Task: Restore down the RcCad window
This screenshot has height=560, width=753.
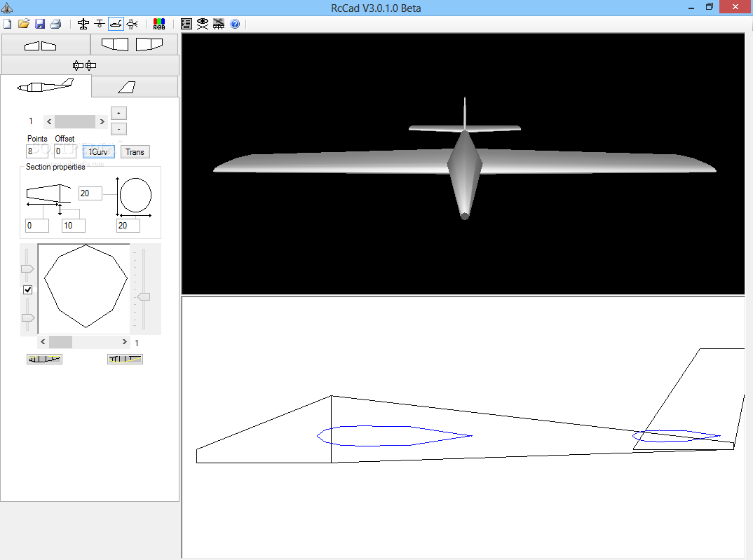Action: [710, 7]
